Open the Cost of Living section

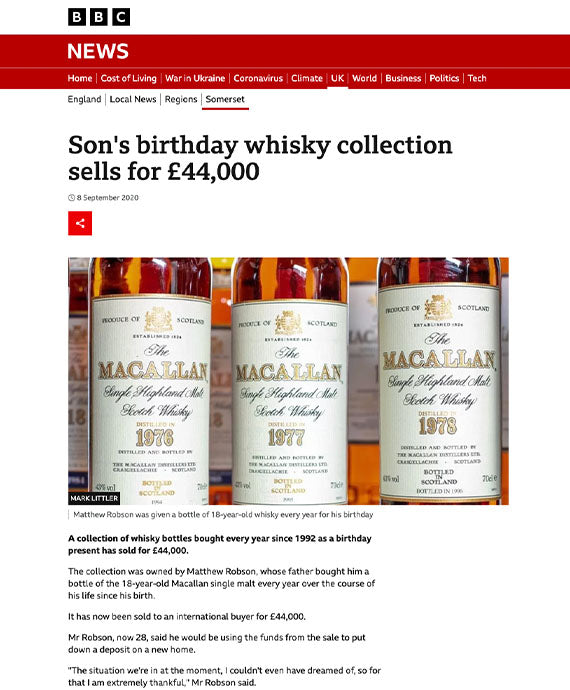point(129,78)
